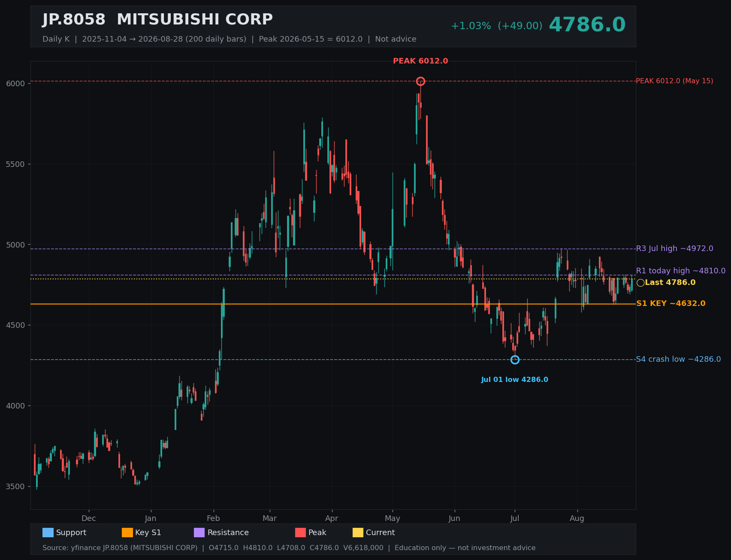
Task: Click the purple Resistance legend swatch
Action: 199,533
